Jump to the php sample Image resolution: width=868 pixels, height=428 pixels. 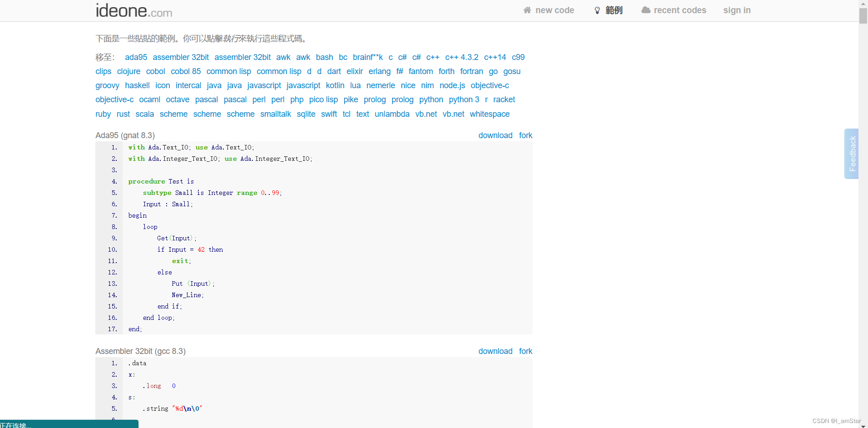click(x=297, y=100)
